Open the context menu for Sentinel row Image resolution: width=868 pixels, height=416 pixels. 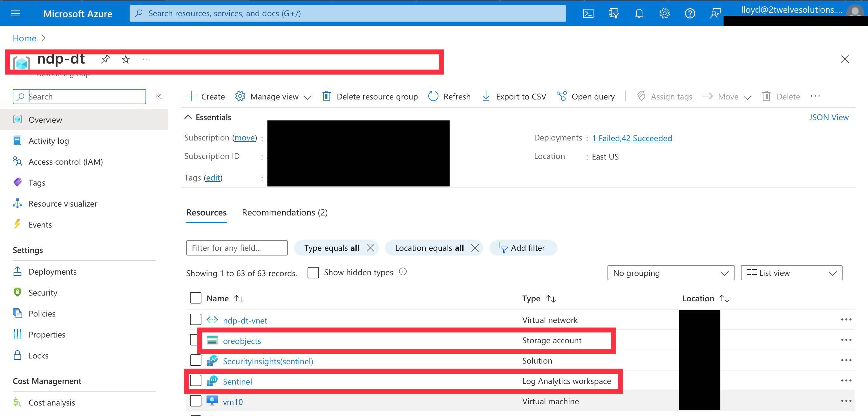(x=846, y=381)
